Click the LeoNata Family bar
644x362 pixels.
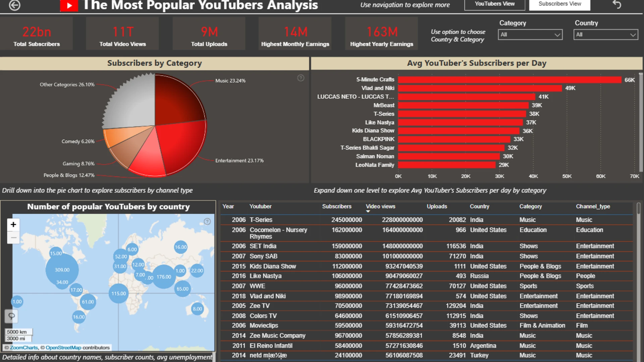447,165
